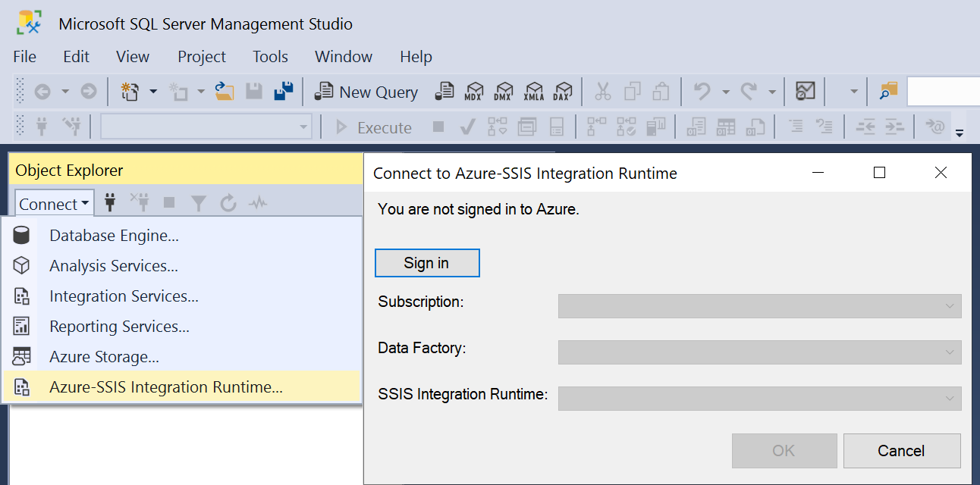The height and width of the screenshot is (485, 980).
Task: Click the Cut icon on the toolbar
Action: pos(602,92)
